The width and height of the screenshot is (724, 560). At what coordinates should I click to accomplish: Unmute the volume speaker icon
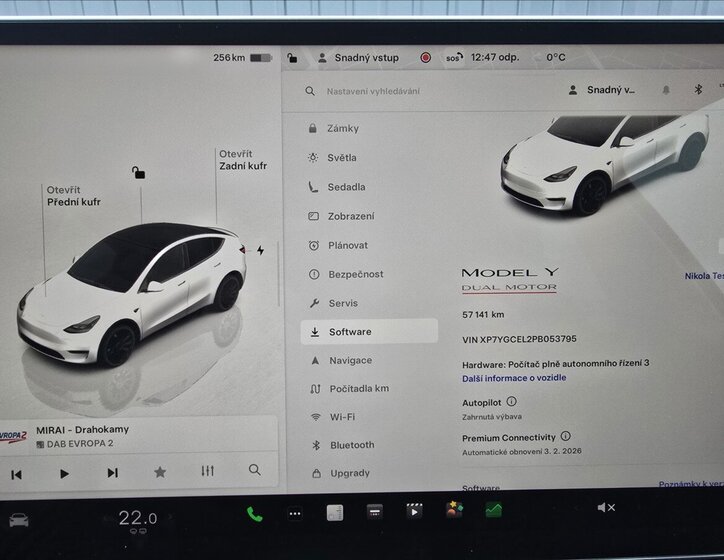[x=606, y=507]
